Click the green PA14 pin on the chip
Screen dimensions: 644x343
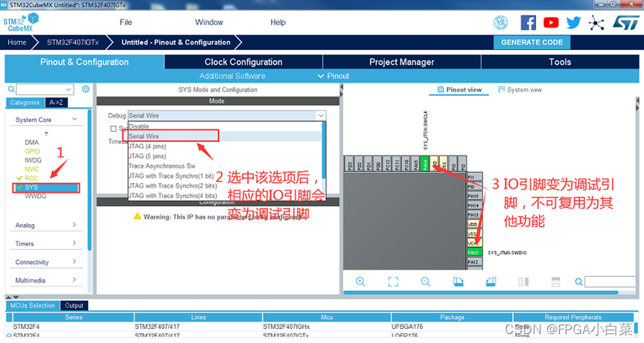click(425, 163)
